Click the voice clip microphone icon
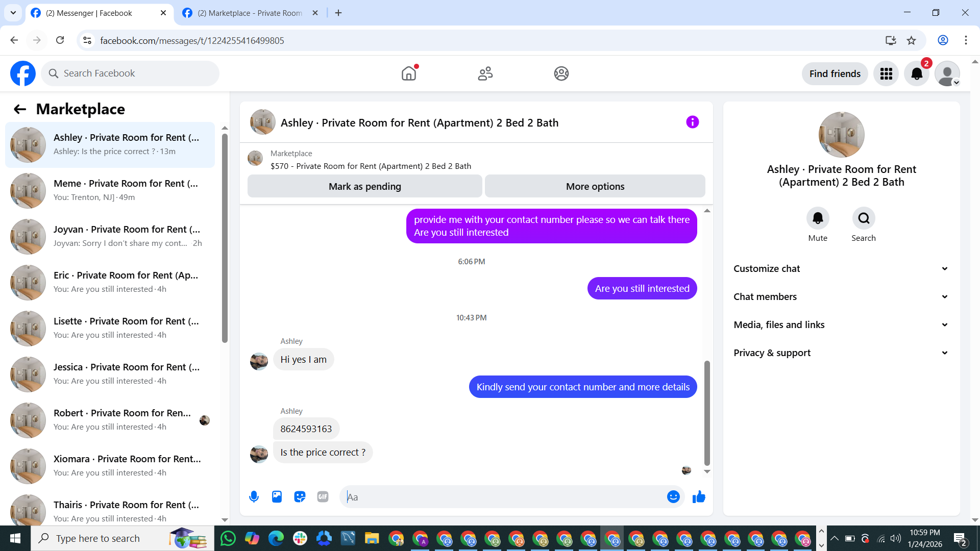This screenshot has height=551, width=980. pos(254,496)
